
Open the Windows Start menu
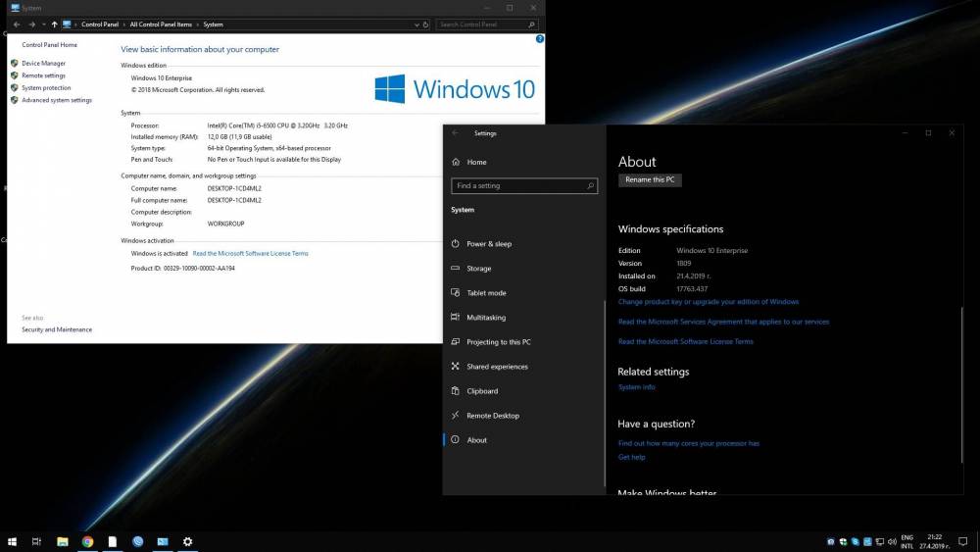pyautogui.click(x=12, y=541)
